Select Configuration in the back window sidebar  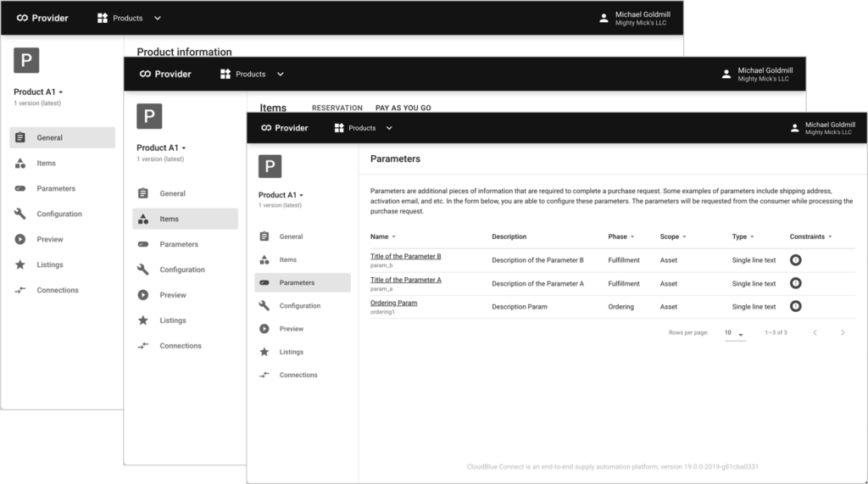[62, 214]
